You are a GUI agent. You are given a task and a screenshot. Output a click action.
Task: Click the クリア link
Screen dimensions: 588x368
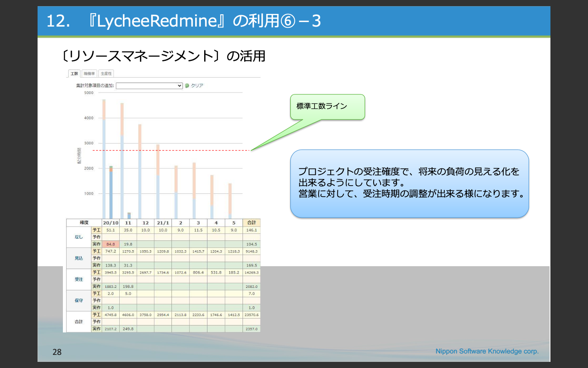click(x=197, y=86)
